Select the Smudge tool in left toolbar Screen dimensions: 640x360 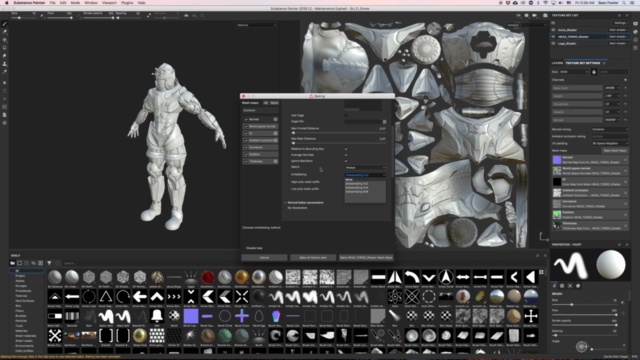pos(4,56)
